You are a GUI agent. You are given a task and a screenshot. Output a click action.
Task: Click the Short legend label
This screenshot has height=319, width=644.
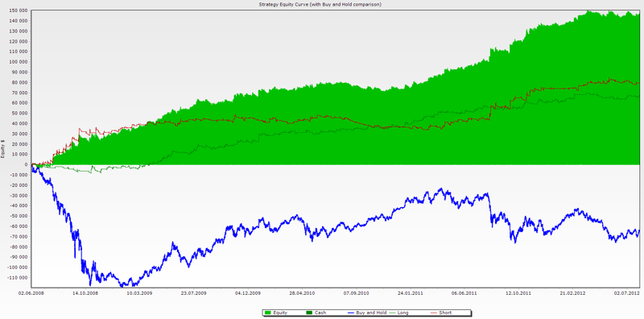(445, 313)
